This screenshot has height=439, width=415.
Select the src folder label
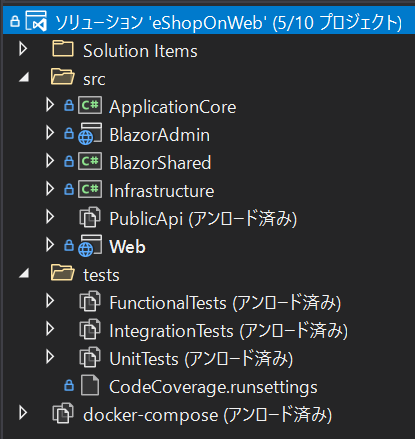point(94,79)
